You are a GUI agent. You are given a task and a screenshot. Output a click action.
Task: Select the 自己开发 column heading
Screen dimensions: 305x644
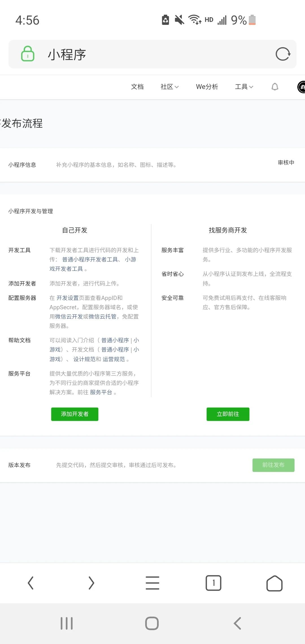click(75, 230)
